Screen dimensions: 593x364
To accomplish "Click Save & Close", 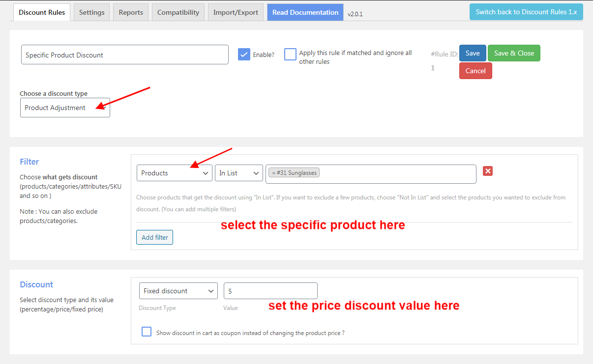I will pyautogui.click(x=514, y=53).
